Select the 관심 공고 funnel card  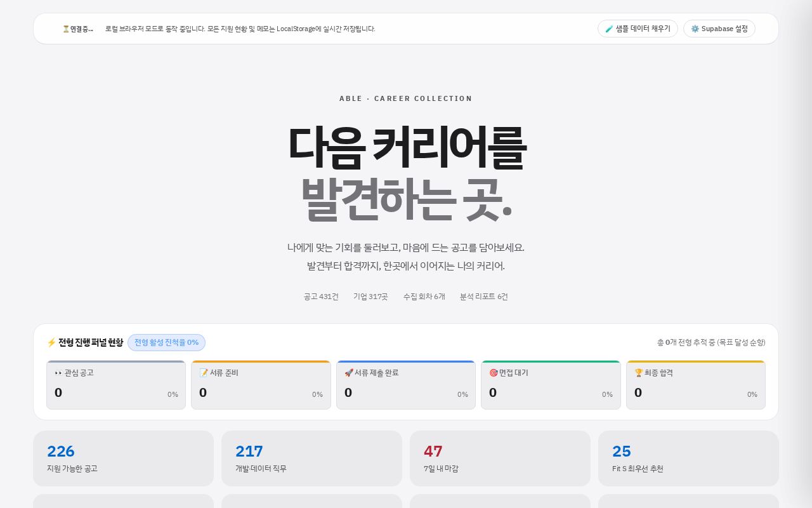pyautogui.click(x=116, y=385)
